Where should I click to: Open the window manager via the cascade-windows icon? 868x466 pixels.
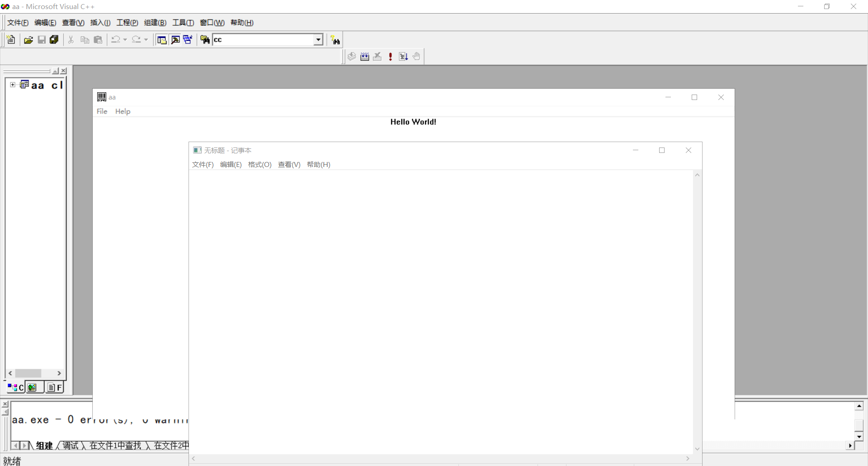[187, 39]
